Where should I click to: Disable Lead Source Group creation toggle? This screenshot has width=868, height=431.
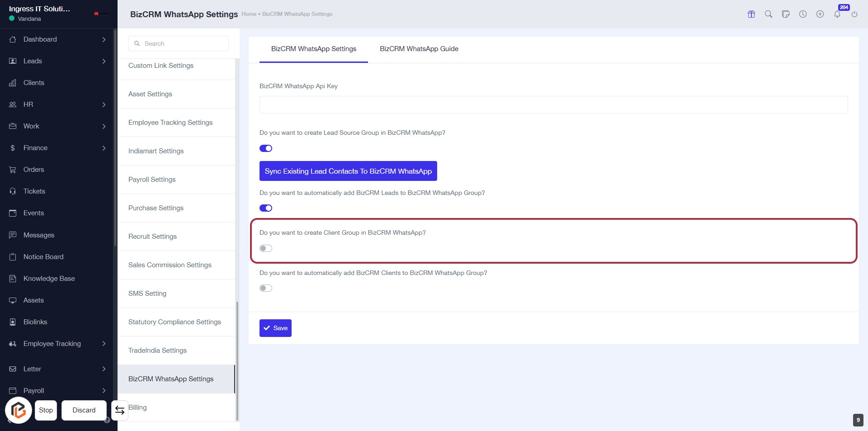[266, 148]
